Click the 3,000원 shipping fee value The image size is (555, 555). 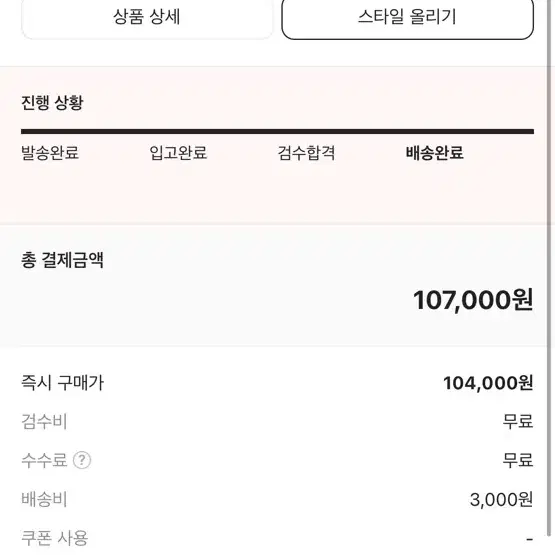tap(501, 499)
